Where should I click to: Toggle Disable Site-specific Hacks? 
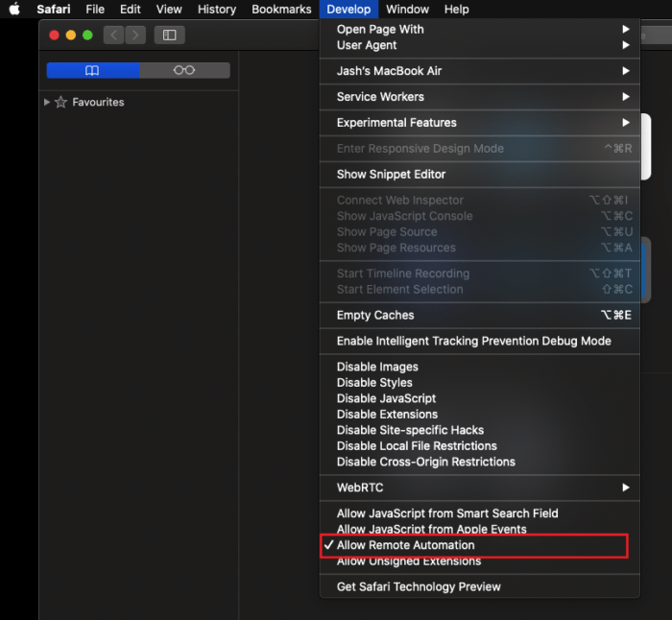pyautogui.click(x=480, y=430)
